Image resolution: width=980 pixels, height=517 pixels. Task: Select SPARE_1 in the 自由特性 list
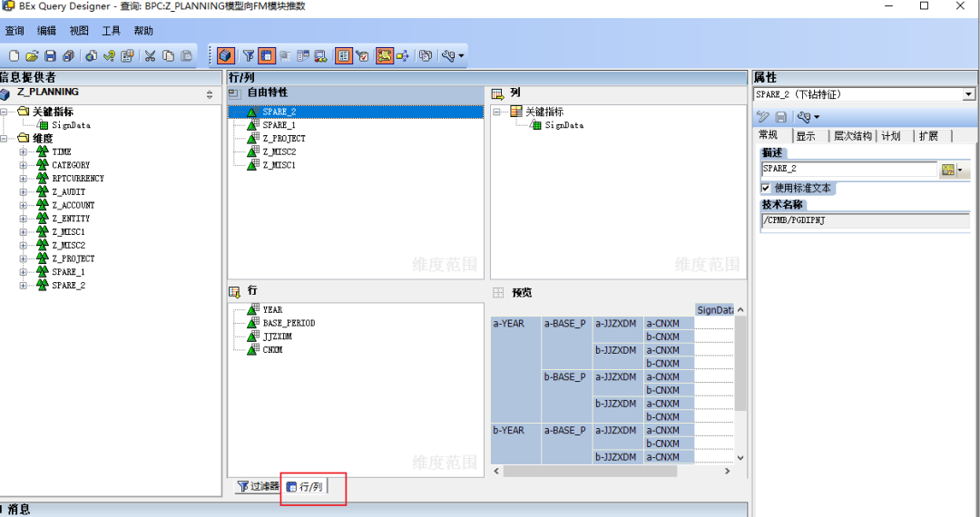(279, 125)
